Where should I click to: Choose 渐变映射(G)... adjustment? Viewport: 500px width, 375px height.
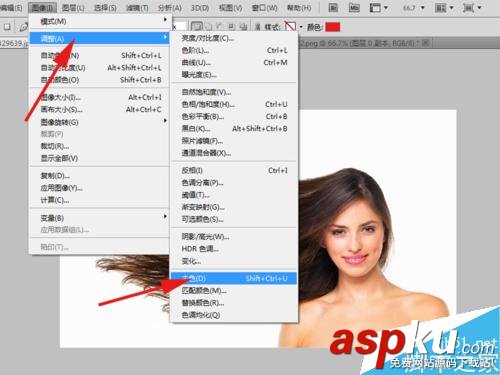pyautogui.click(x=233, y=207)
